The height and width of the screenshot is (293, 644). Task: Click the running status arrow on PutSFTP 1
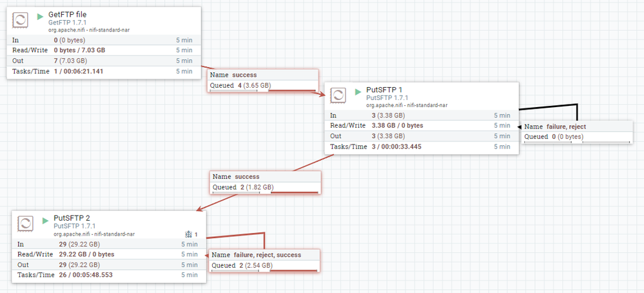pyautogui.click(x=358, y=92)
